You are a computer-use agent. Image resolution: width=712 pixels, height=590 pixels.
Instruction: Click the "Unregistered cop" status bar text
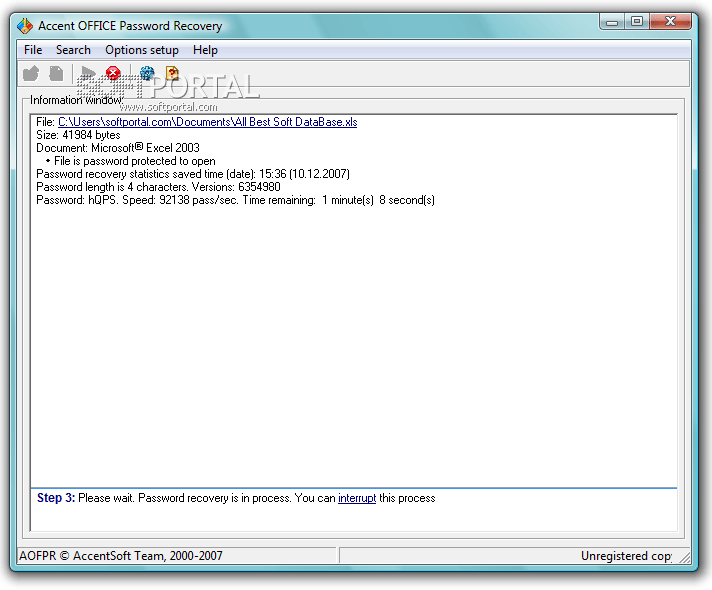click(x=626, y=556)
